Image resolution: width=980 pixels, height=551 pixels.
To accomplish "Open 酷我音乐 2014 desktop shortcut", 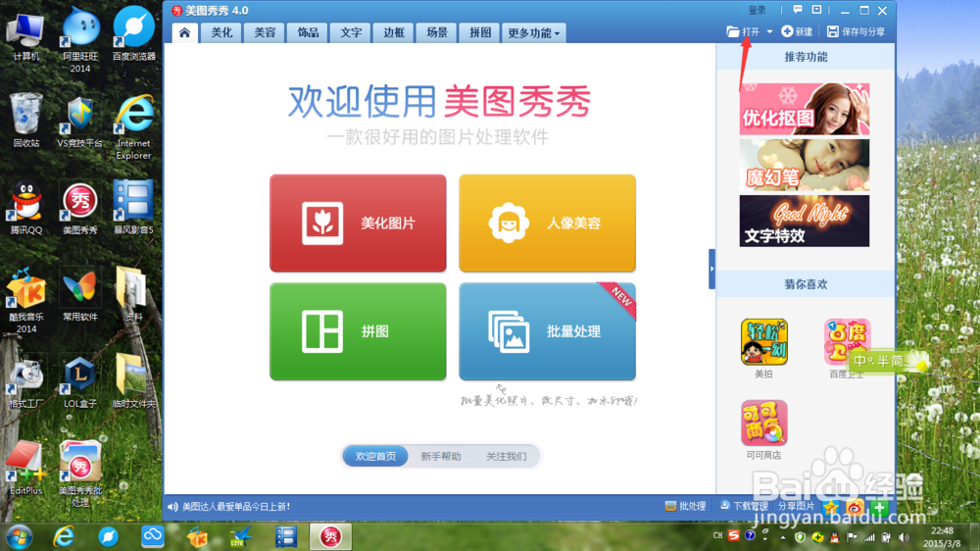I will 25,301.
